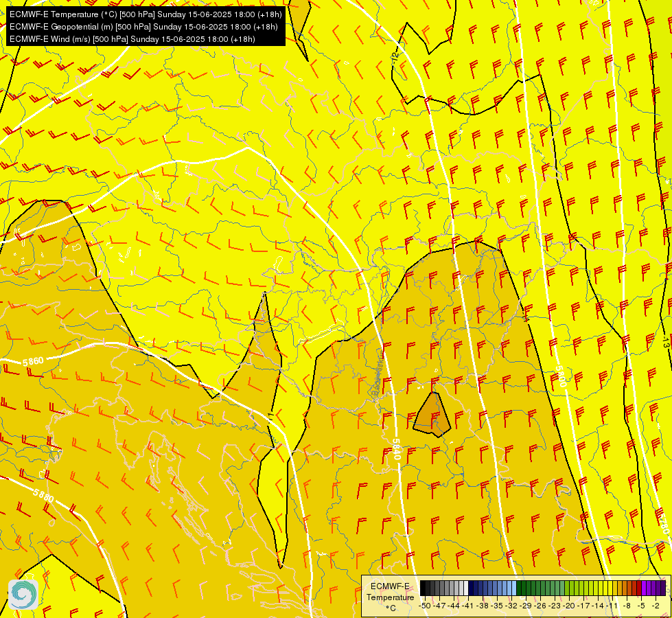Click the ECMWF-E Geopotential 500 hPa header line
Image resolution: width=672 pixels, height=618 pixels.
pos(143,27)
